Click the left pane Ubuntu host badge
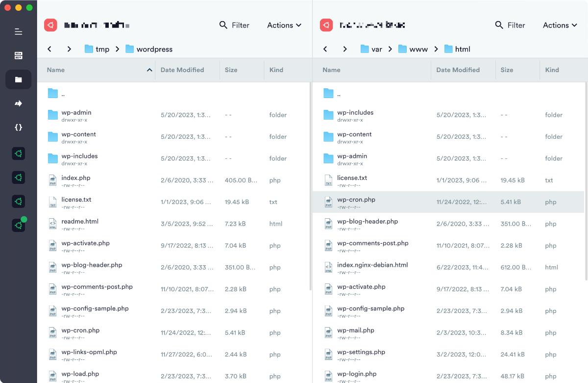 click(50, 25)
